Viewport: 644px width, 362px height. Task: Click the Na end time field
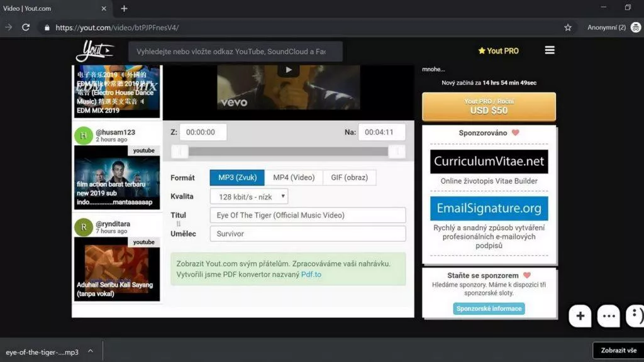coord(382,132)
